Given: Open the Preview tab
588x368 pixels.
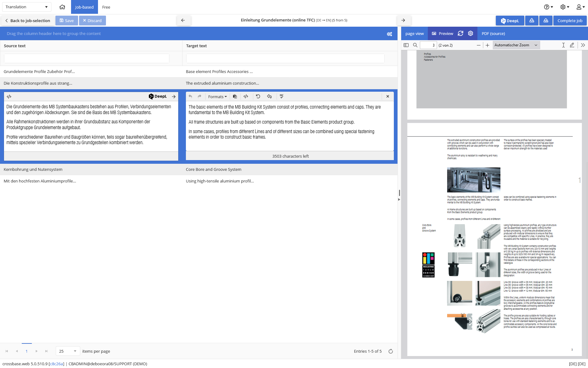Looking at the screenshot, I should tap(443, 33).
